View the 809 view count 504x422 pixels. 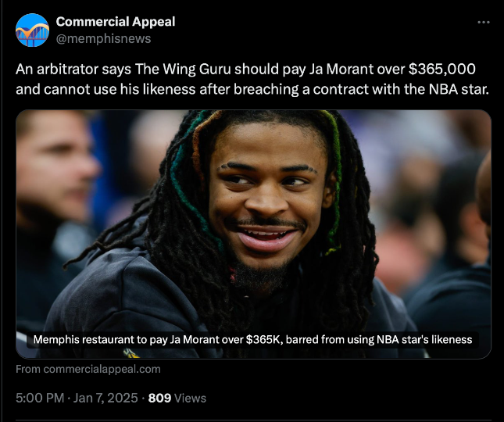(159, 398)
